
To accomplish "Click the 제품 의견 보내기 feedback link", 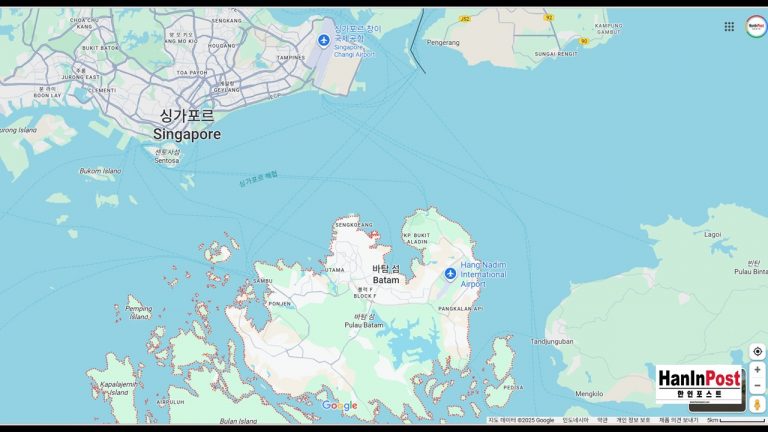I will coord(678,420).
